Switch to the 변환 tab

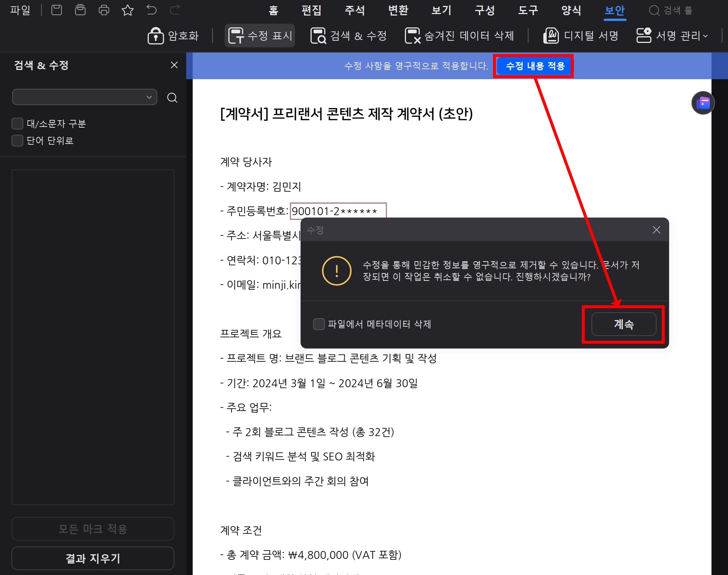[398, 10]
